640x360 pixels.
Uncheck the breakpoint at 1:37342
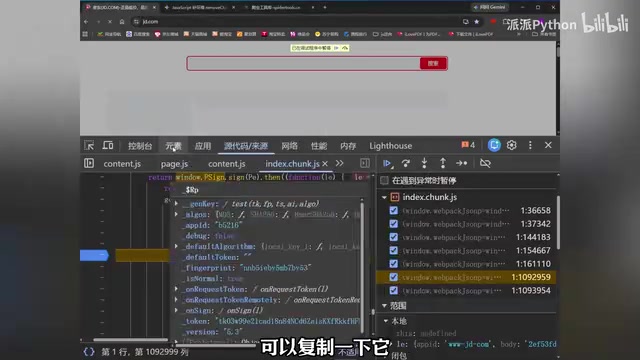coord(393,224)
